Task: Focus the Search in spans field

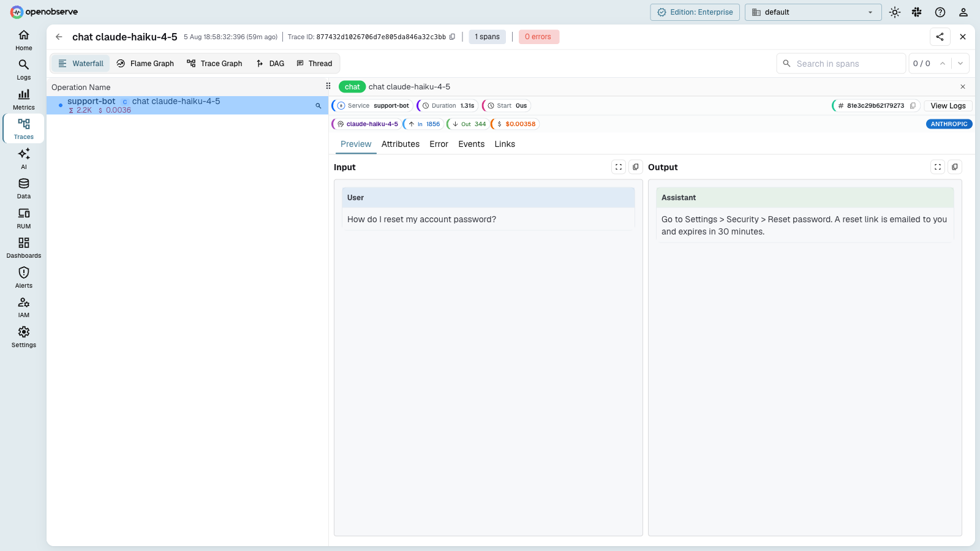Action: [x=841, y=64]
